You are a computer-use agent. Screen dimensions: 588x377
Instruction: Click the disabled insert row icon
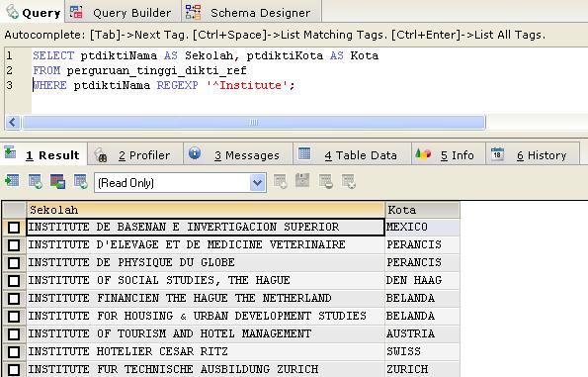coord(280,181)
